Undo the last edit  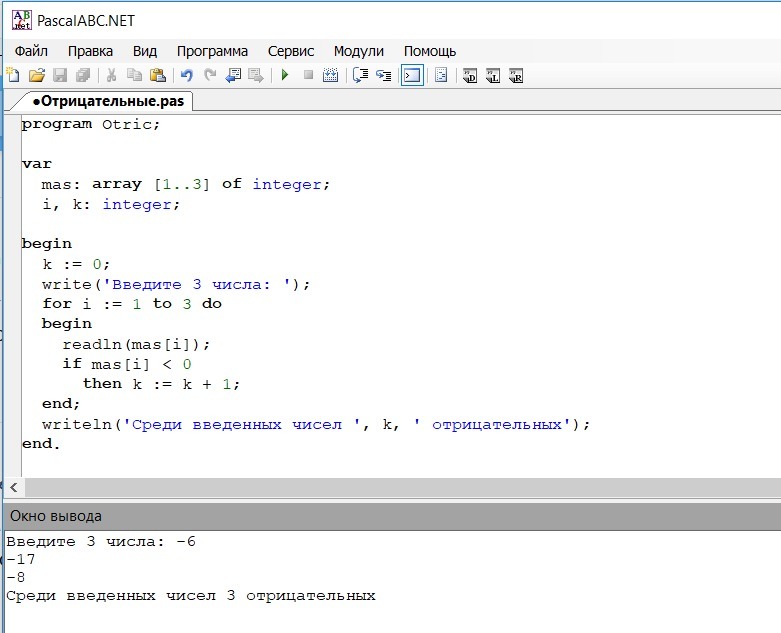point(187,76)
